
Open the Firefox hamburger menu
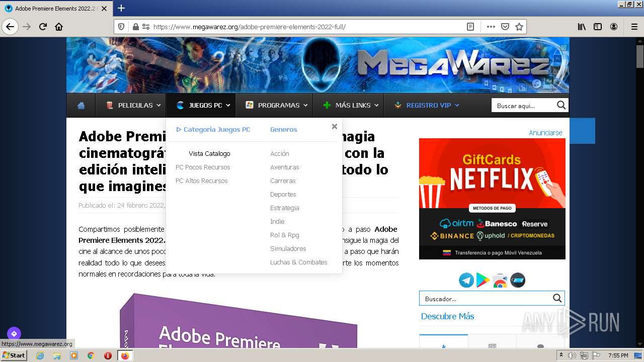(x=634, y=27)
